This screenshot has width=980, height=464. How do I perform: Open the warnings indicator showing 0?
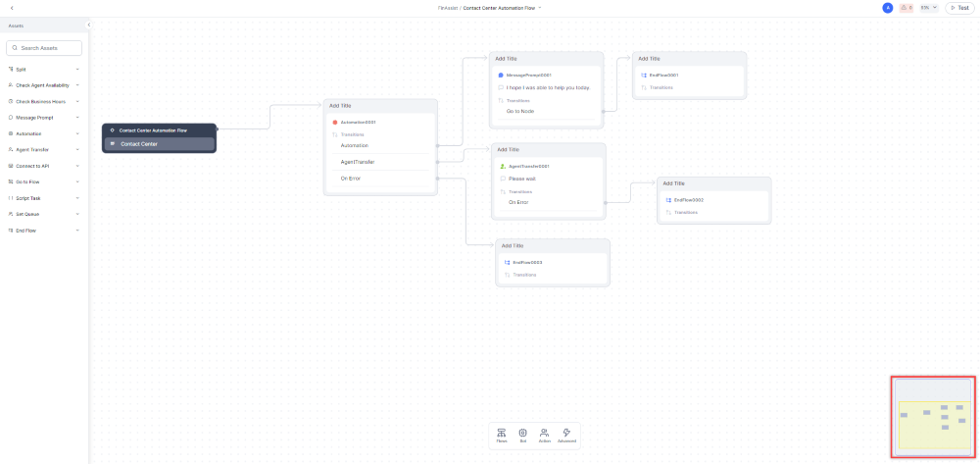pyautogui.click(x=906, y=7)
